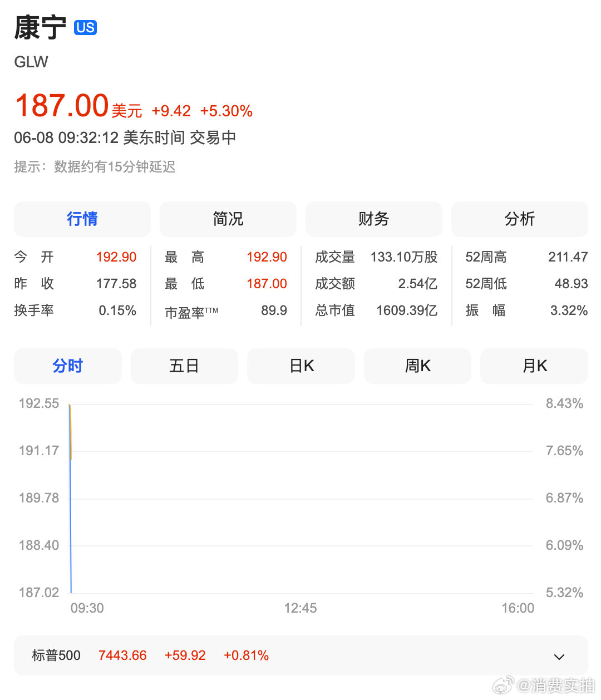Click the chart axis label 188.40
Image resolution: width=601 pixels, height=700 pixels.
tap(39, 545)
